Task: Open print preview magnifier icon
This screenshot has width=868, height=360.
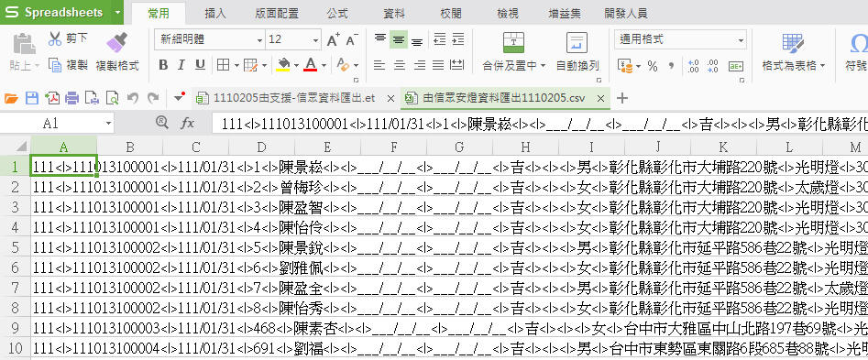Action: 113,98
